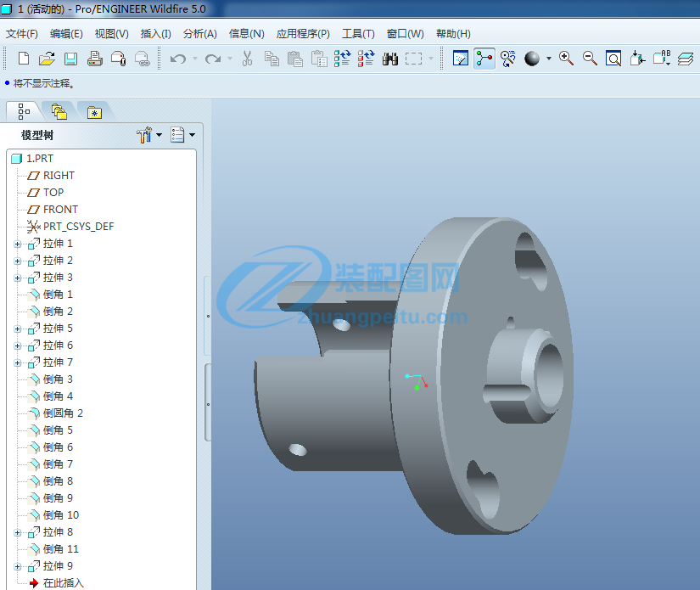This screenshot has width=700, height=590.
Task: Select the 在此插入 insert marker
Action: tap(56, 583)
